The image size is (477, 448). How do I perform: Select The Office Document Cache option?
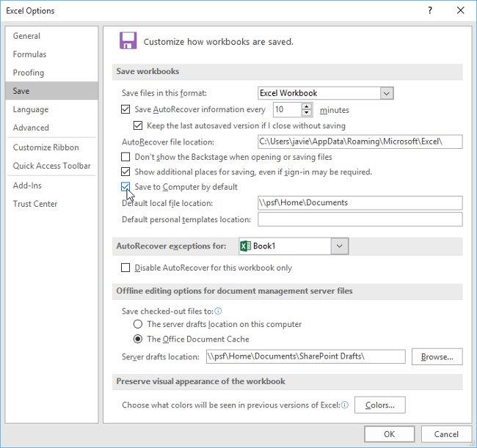pos(137,339)
